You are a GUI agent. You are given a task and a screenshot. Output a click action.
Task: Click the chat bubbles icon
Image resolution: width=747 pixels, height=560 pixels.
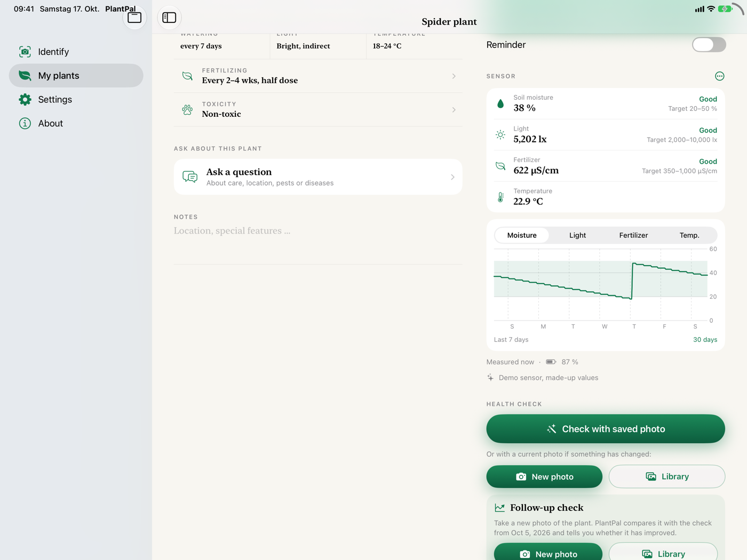click(x=190, y=177)
